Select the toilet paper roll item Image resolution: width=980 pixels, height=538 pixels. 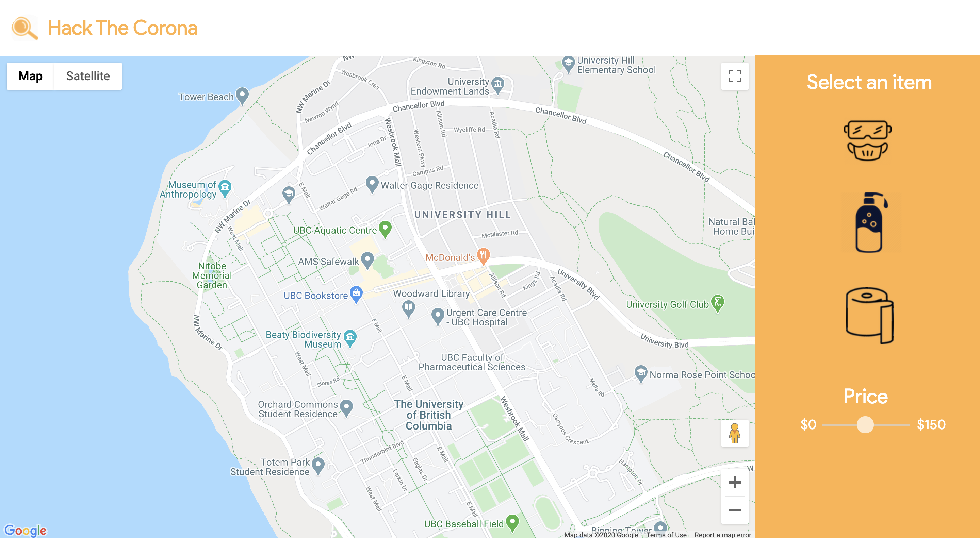coord(869,316)
